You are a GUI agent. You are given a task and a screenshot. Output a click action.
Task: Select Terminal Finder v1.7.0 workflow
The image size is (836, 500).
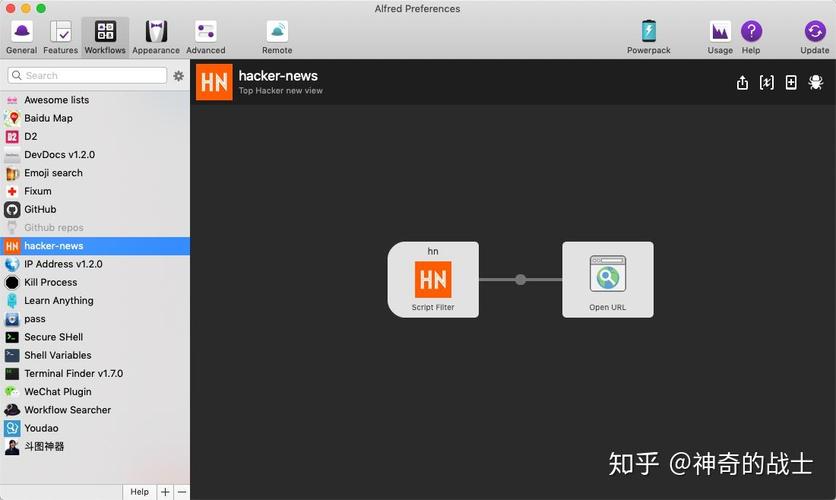pos(95,373)
